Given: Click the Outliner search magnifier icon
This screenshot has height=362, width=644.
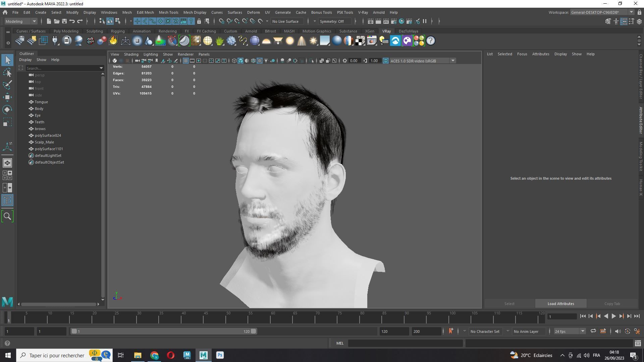Looking at the screenshot, I should pyautogui.click(x=7, y=217).
